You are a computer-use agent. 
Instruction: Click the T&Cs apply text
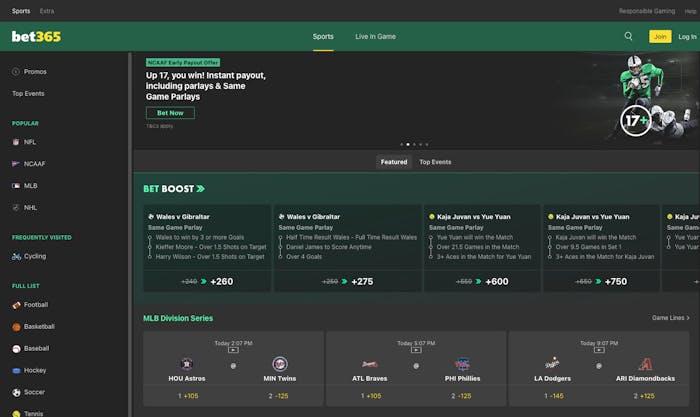159,126
